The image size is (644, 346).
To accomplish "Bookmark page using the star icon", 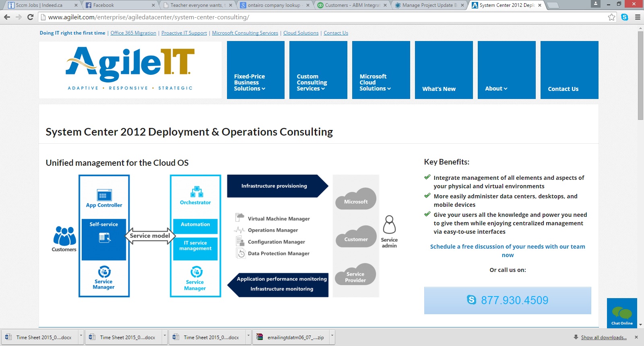I will tap(611, 17).
